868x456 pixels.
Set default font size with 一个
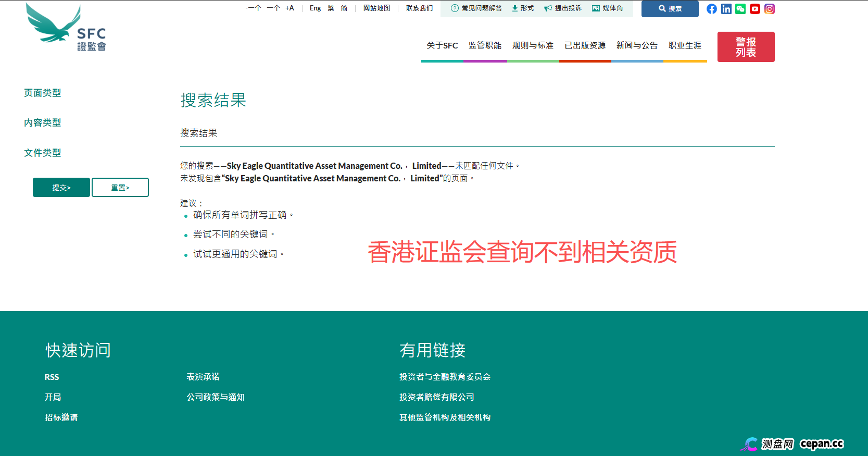click(273, 8)
